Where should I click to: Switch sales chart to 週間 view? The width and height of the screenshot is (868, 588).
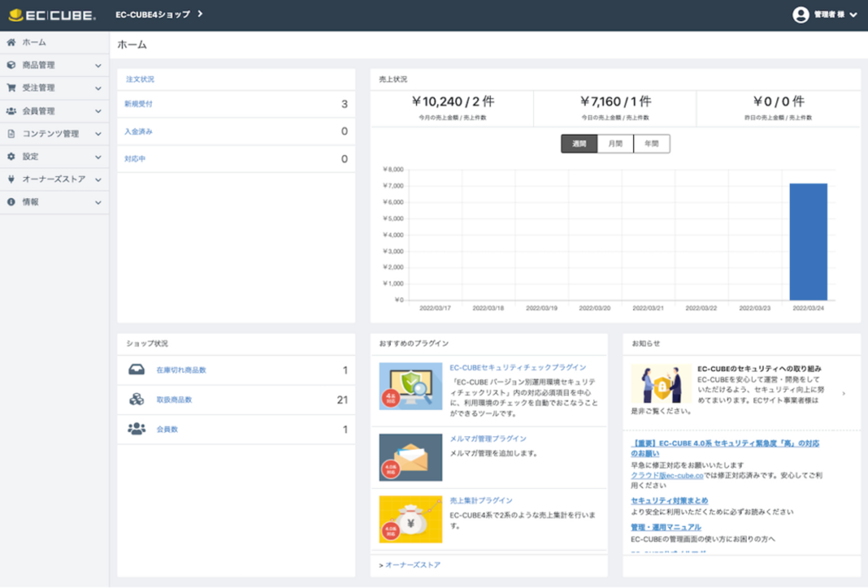pyautogui.click(x=579, y=144)
